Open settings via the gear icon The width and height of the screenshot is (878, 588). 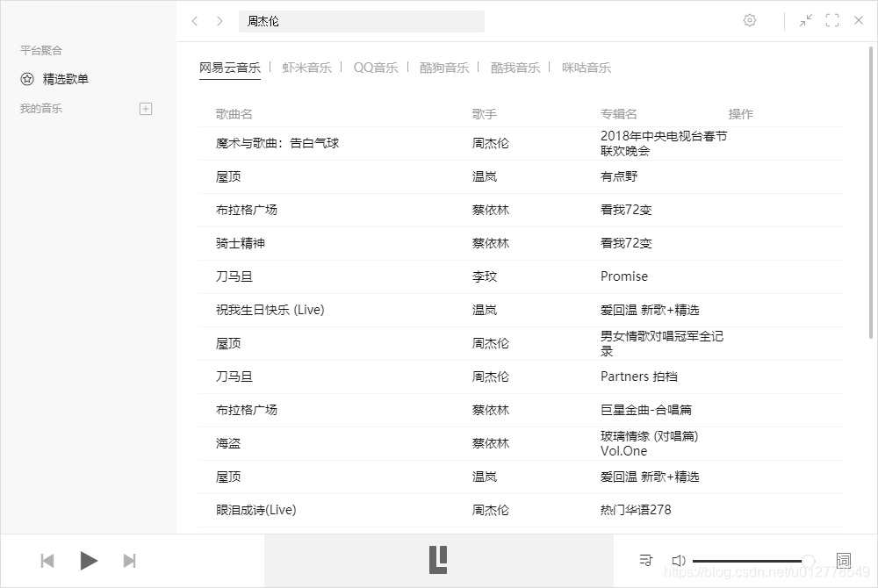pos(749,21)
